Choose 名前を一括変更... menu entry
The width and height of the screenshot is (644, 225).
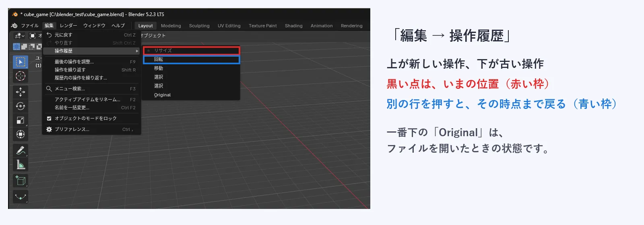click(x=91, y=108)
